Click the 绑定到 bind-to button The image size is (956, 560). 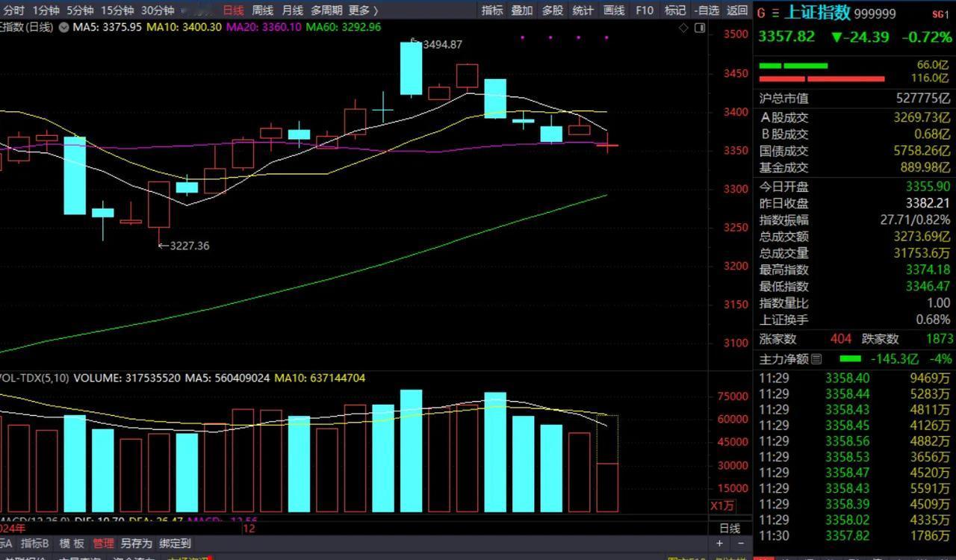pyautogui.click(x=175, y=544)
